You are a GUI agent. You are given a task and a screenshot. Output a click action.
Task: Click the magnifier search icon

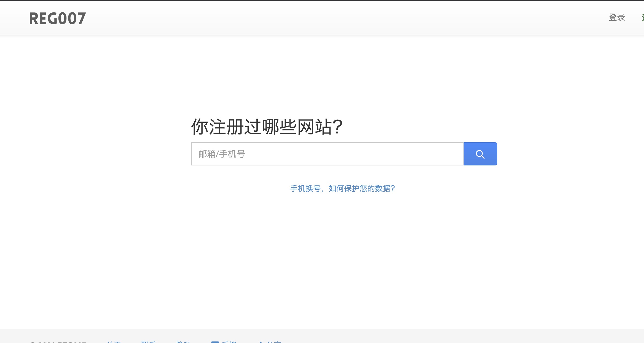click(x=480, y=154)
